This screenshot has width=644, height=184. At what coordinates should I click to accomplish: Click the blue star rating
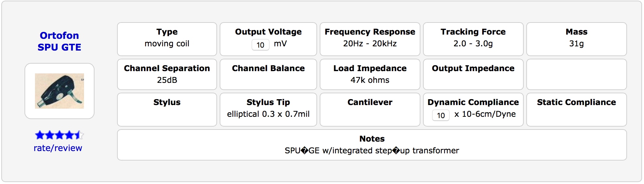pos(59,135)
